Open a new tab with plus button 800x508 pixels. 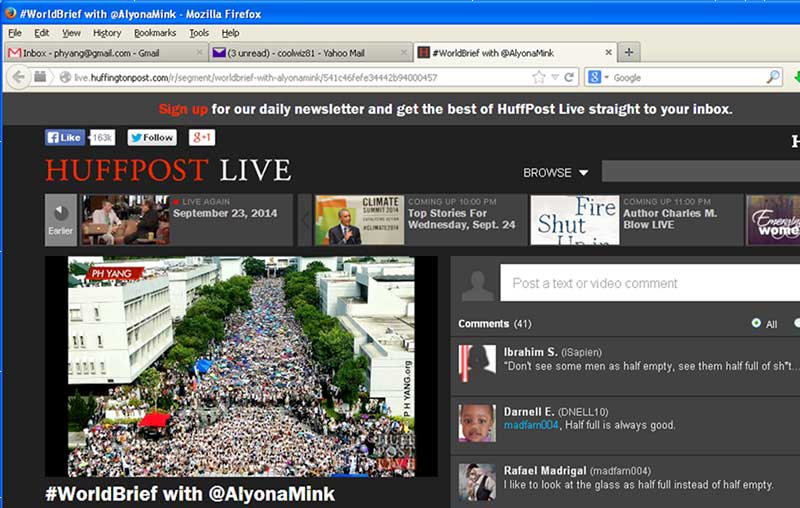tap(629, 52)
